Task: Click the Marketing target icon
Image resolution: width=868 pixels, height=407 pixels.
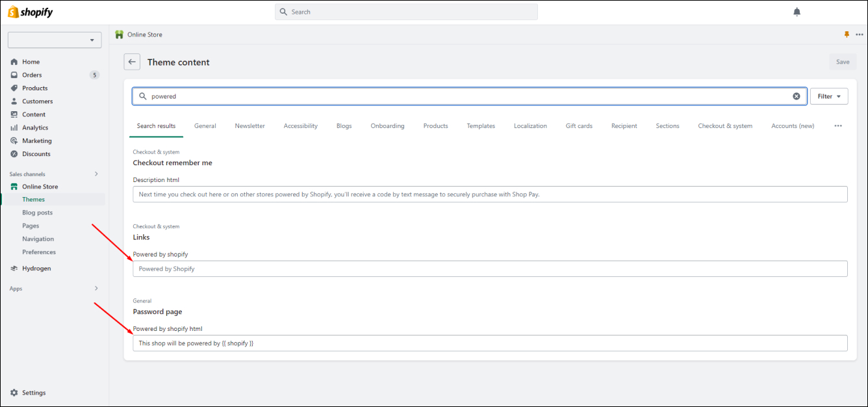Action: tap(14, 140)
